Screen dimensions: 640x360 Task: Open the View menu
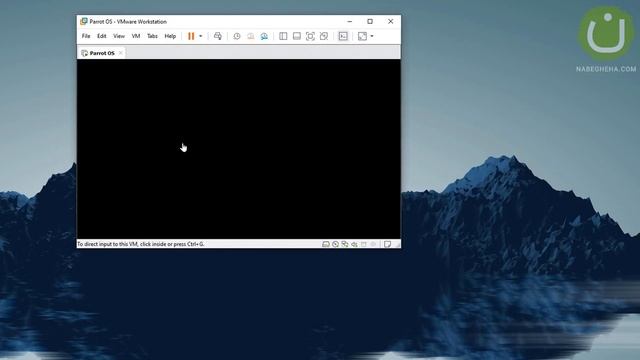coord(119,36)
